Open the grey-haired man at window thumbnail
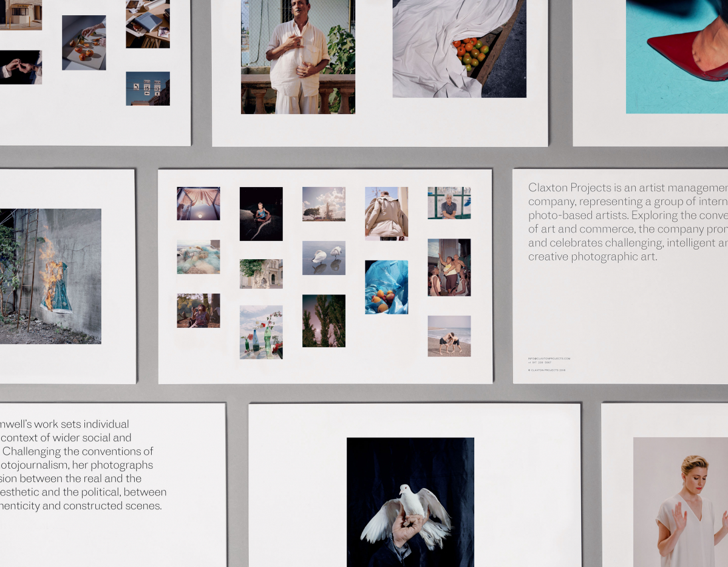The width and height of the screenshot is (728, 567). point(449,203)
